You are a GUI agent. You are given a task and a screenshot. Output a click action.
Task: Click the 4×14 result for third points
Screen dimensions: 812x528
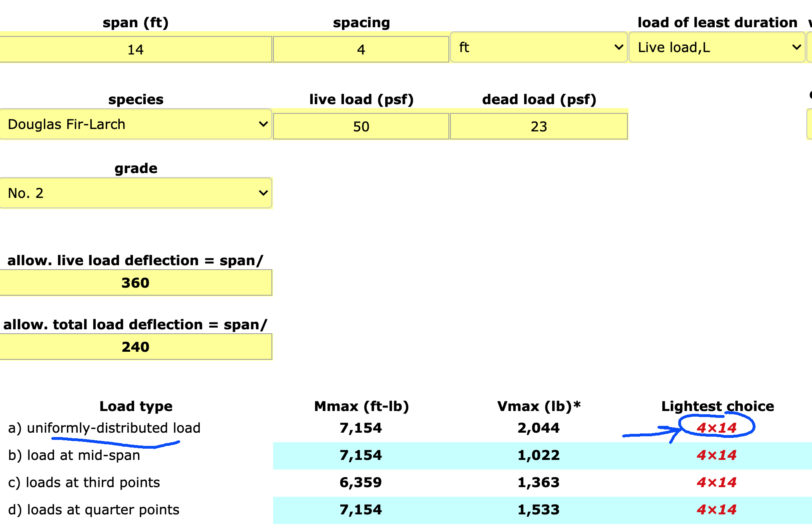716,482
